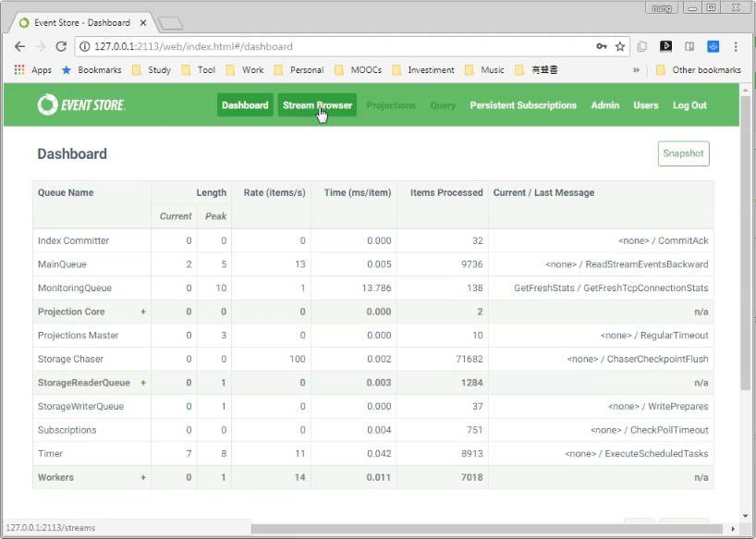
Task: Click the Chrome profile name button
Action: click(x=662, y=7)
